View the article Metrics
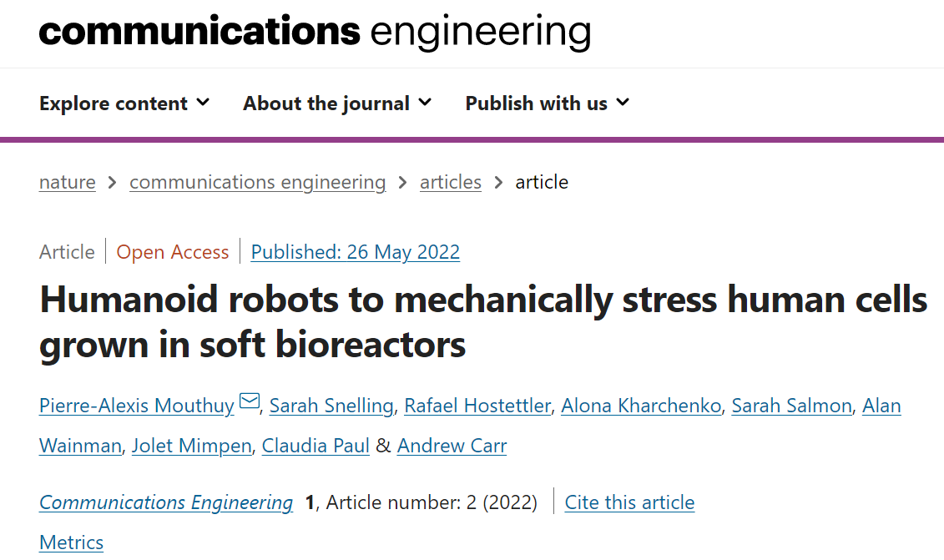944x560 pixels. pos(71,542)
